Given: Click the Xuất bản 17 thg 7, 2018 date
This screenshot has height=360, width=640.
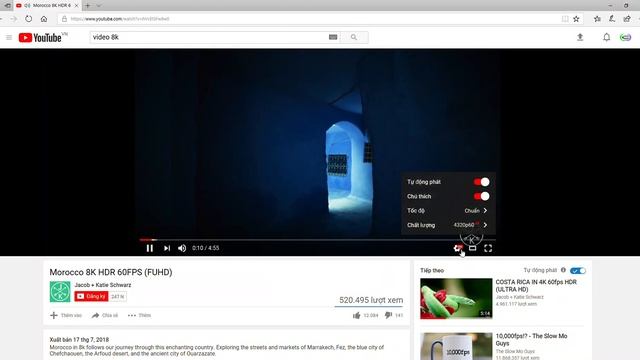Looking at the screenshot, I should 79,340.
